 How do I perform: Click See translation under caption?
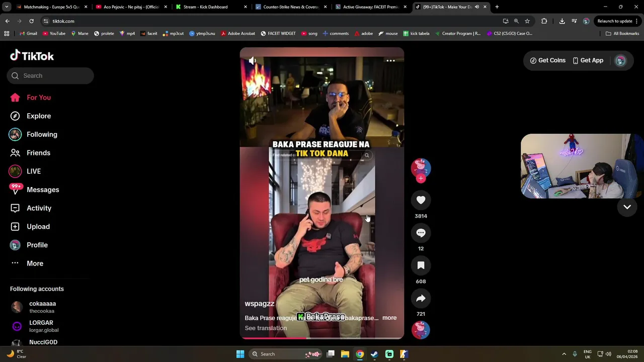[266, 328]
